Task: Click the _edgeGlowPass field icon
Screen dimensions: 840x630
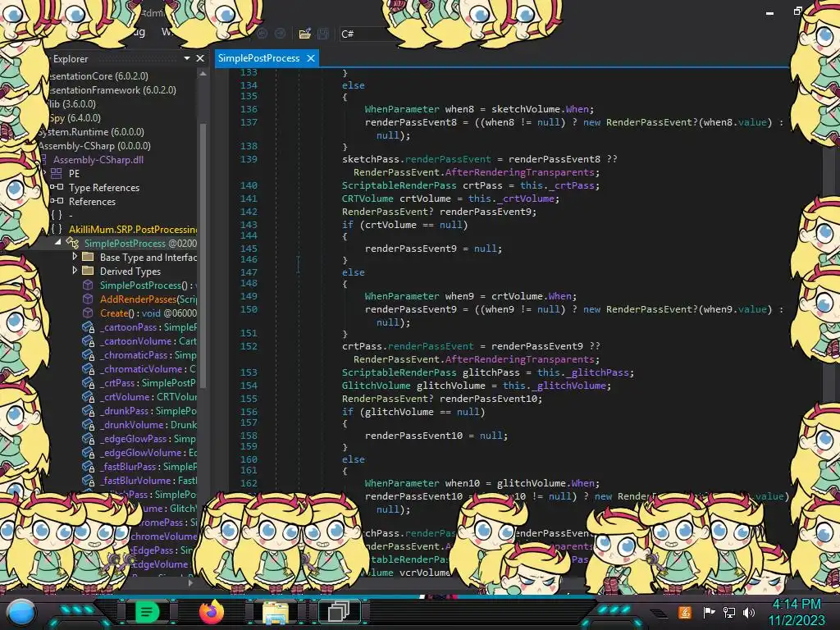Action: (x=89, y=439)
